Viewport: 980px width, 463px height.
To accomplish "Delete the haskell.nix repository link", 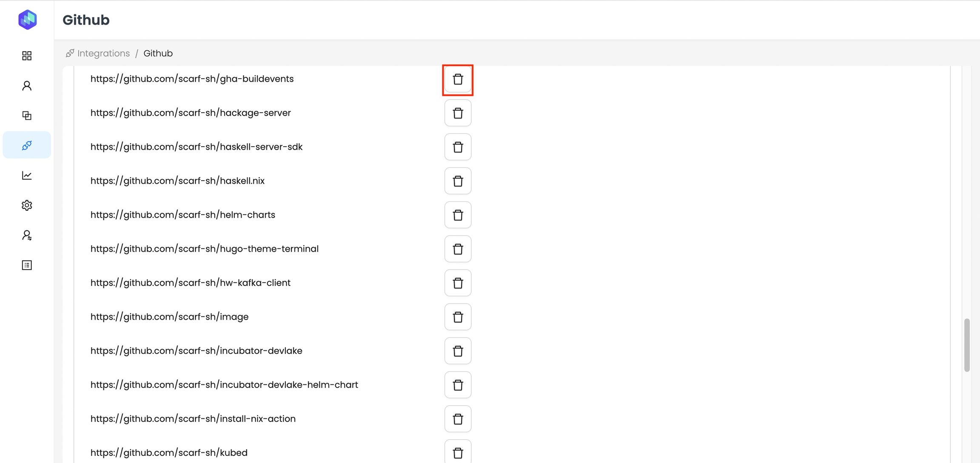I will click(458, 181).
